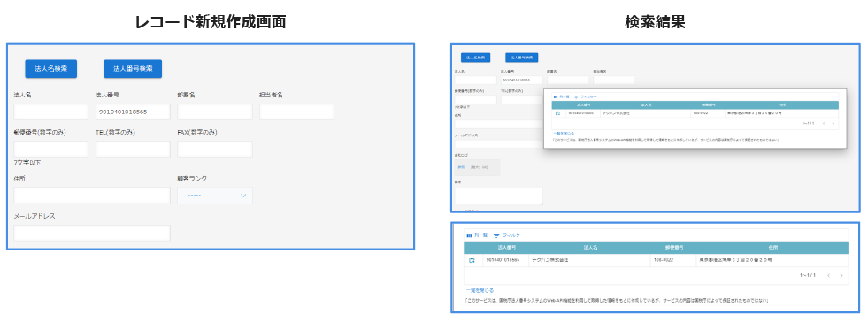Click the 備考 text area in upper search-result screen
The height and width of the screenshot is (323, 868).
click(498, 196)
